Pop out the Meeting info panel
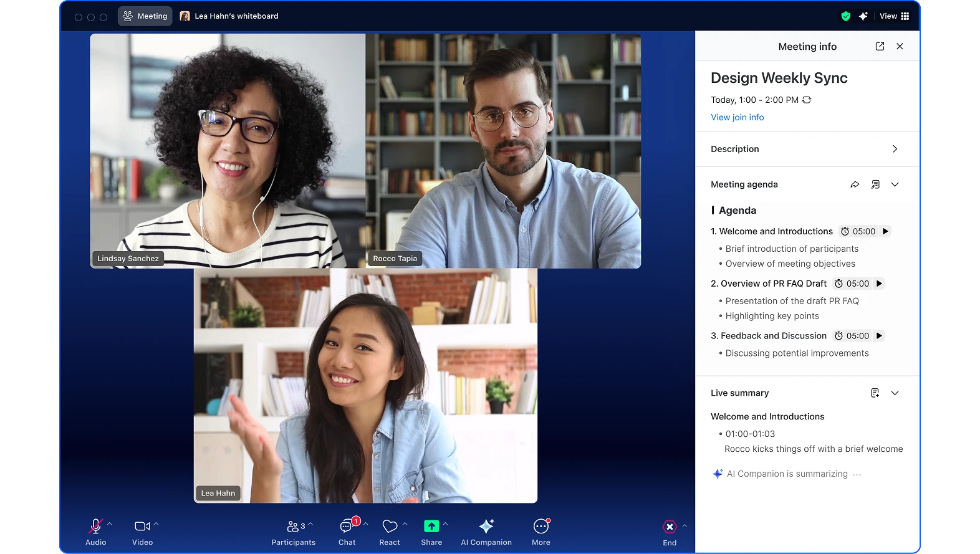Viewport: 980px width, 554px height. click(x=880, y=46)
